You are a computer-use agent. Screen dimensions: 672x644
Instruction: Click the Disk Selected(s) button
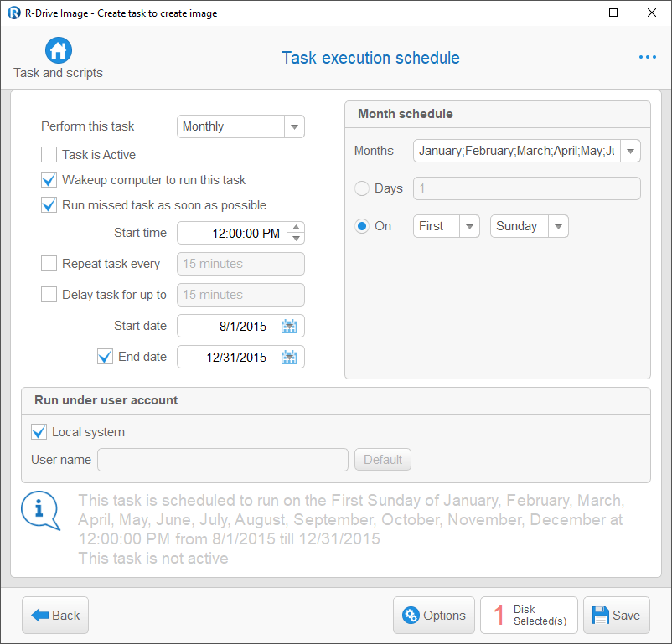coord(529,615)
